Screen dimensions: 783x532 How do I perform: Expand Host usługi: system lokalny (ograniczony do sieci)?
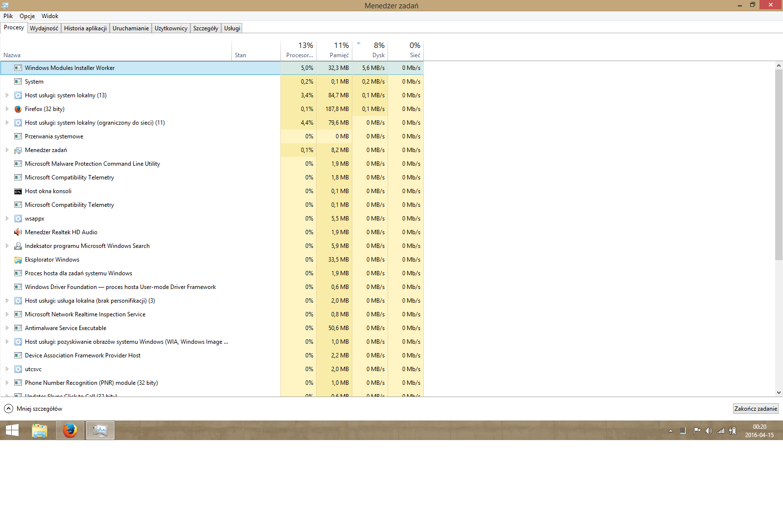[x=7, y=123]
